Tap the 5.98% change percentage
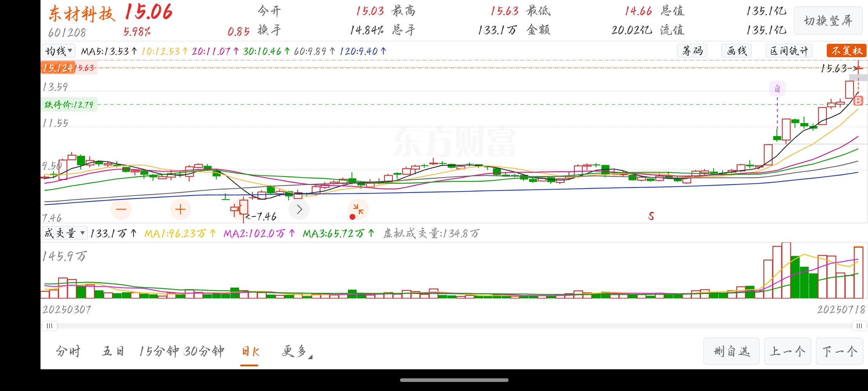The width and height of the screenshot is (868, 391). coord(137,32)
